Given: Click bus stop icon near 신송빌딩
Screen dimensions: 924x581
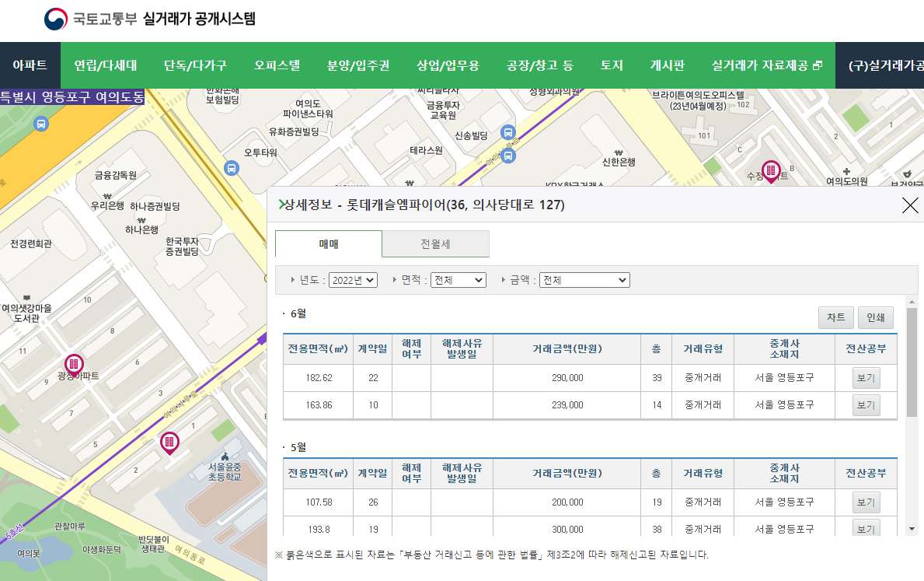Looking at the screenshot, I should [x=508, y=133].
